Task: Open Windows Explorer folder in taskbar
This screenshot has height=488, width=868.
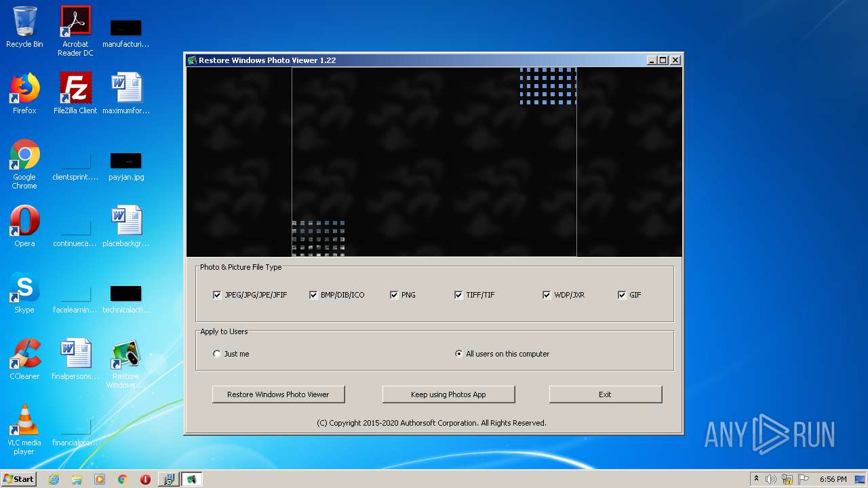Action: click(77, 479)
